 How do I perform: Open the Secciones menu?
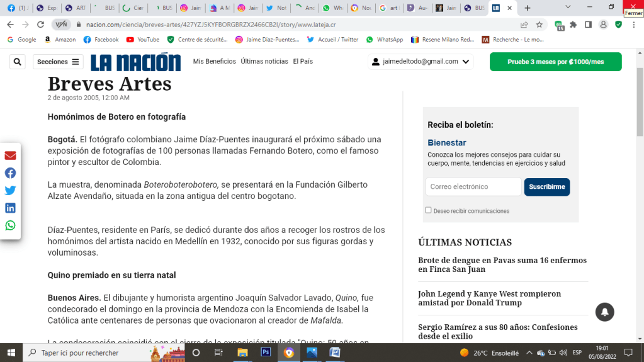coord(59,62)
